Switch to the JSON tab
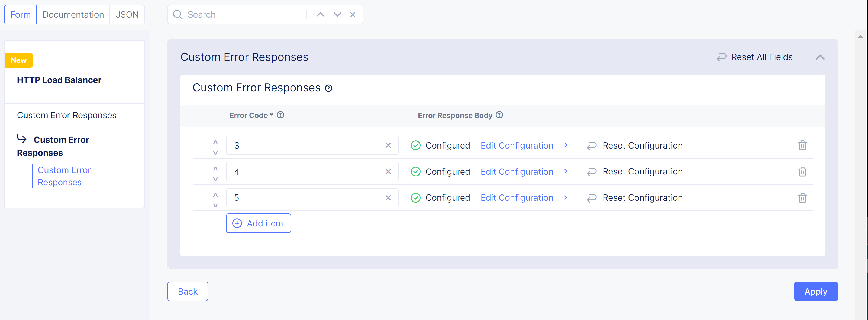This screenshot has width=868, height=320. [127, 14]
